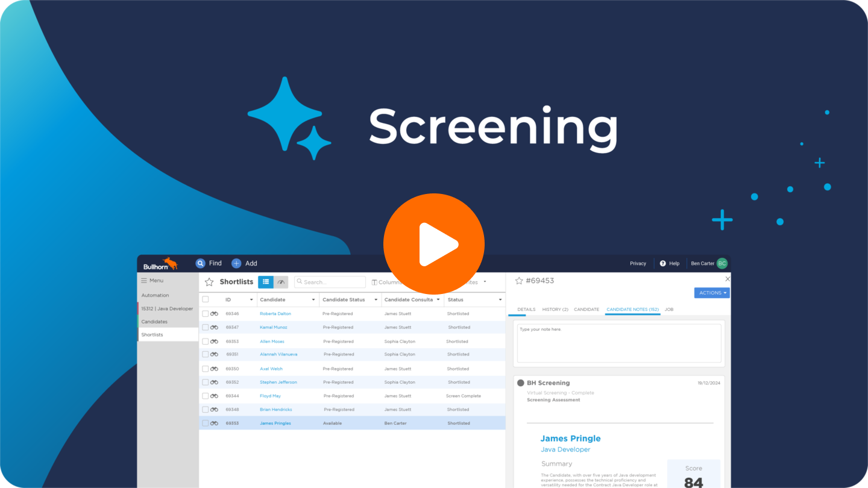The width and height of the screenshot is (868, 488).
Task: Tick the select-all header checkbox
Action: coord(206,299)
